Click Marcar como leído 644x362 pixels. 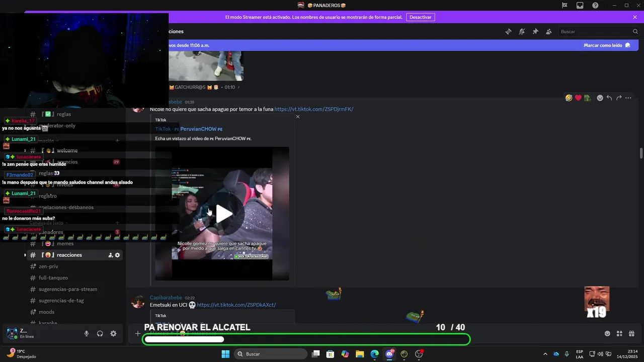coord(607,45)
